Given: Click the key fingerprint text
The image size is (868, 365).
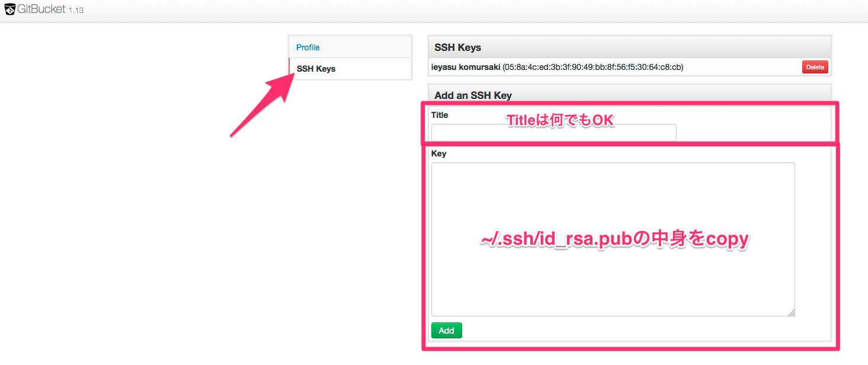Looking at the screenshot, I should pos(592,67).
